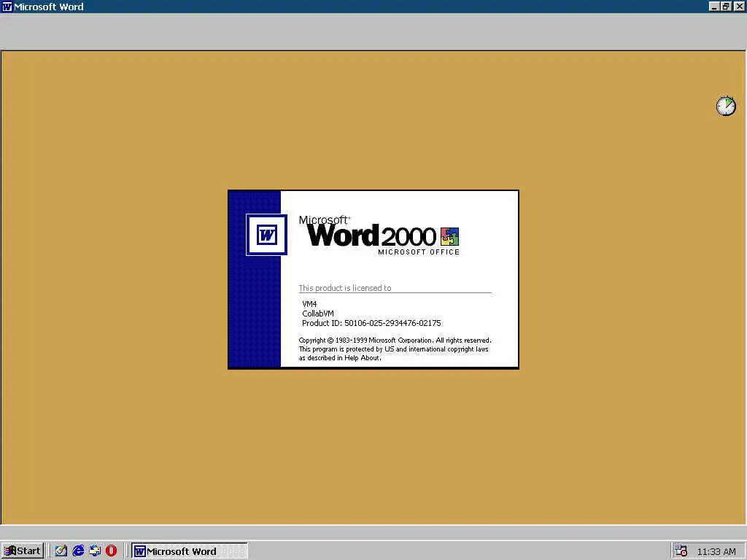Close the Microsoft Word window

tap(739, 7)
